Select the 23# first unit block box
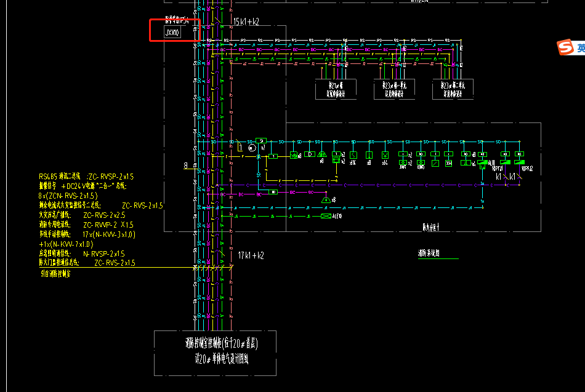 coord(394,89)
